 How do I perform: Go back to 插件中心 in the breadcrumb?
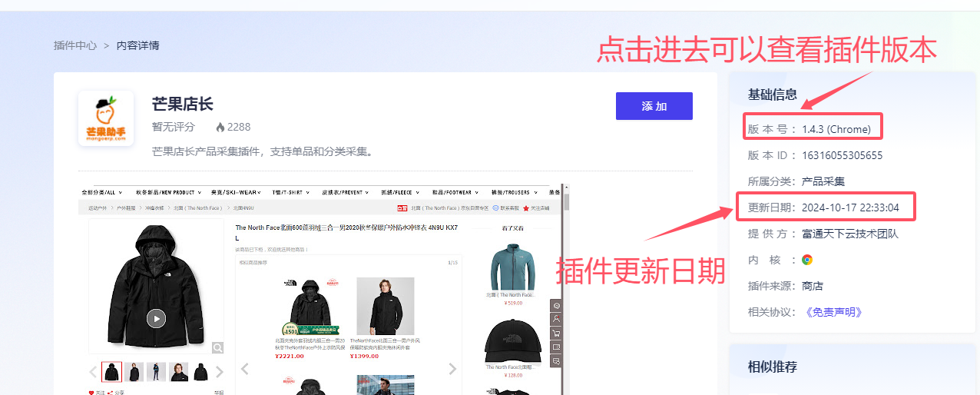(x=75, y=45)
